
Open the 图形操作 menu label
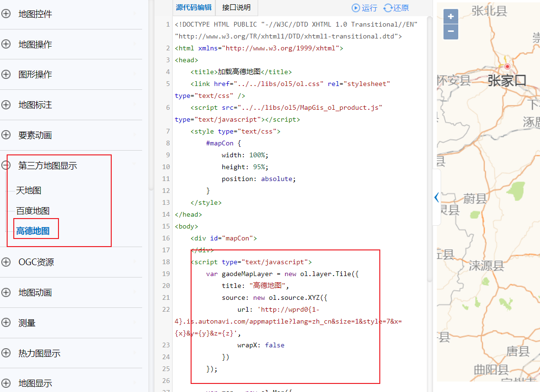tap(35, 74)
